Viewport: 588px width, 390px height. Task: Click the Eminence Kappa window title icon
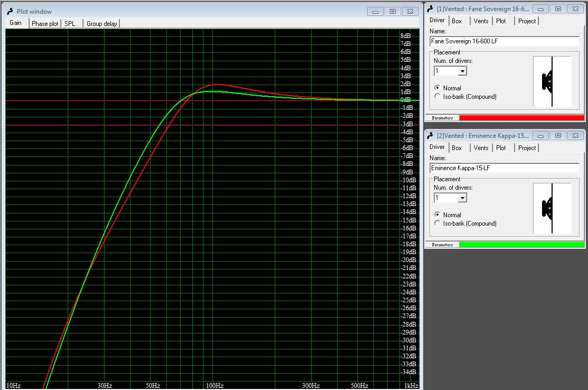[430, 136]
